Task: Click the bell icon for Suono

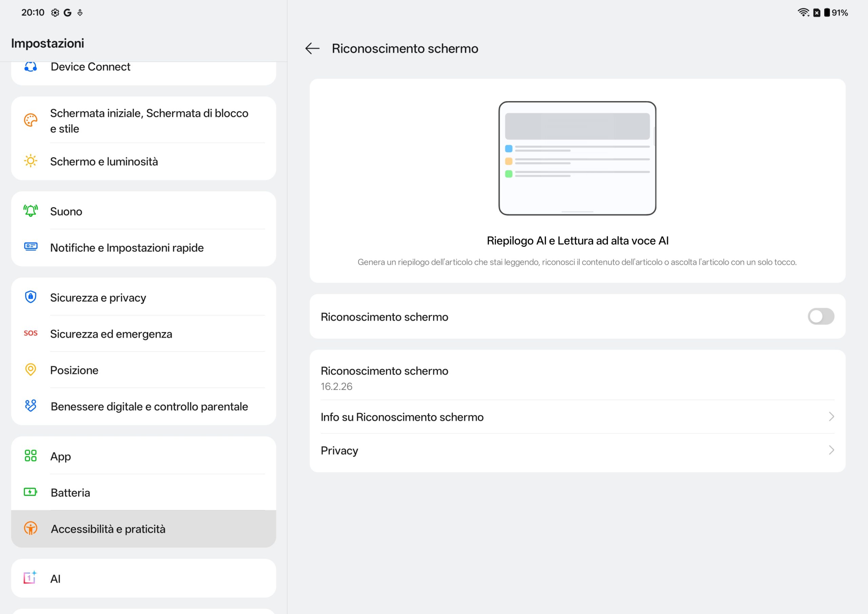Action: (x=31, y=211)
